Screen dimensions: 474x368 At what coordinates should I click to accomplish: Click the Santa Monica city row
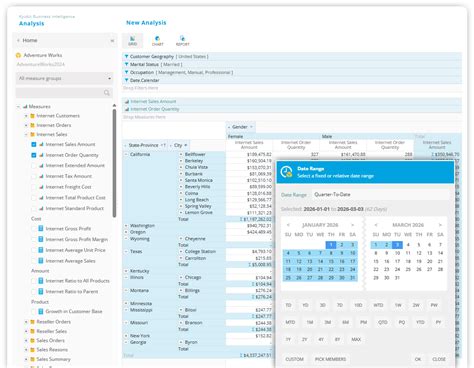point(198,180)
